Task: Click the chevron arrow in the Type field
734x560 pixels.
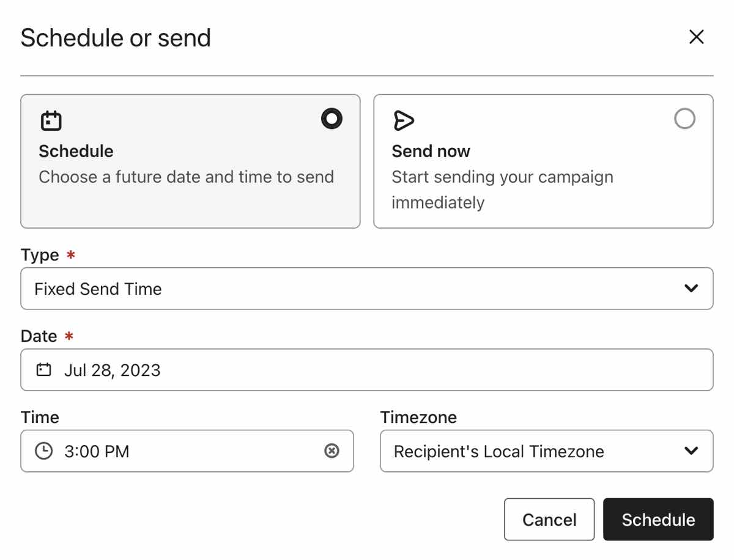Action: click(x=691, y=289)
